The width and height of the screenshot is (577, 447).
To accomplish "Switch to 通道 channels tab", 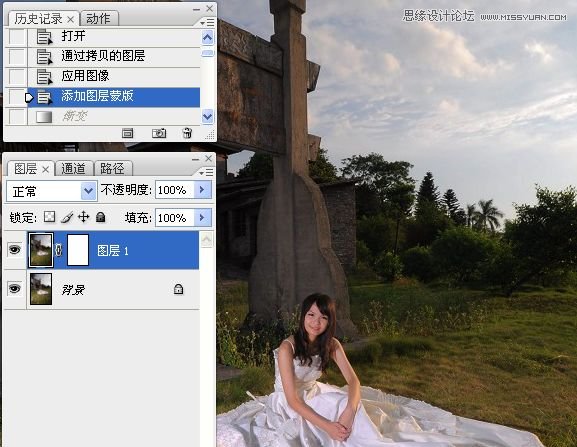I will point(73,168).
